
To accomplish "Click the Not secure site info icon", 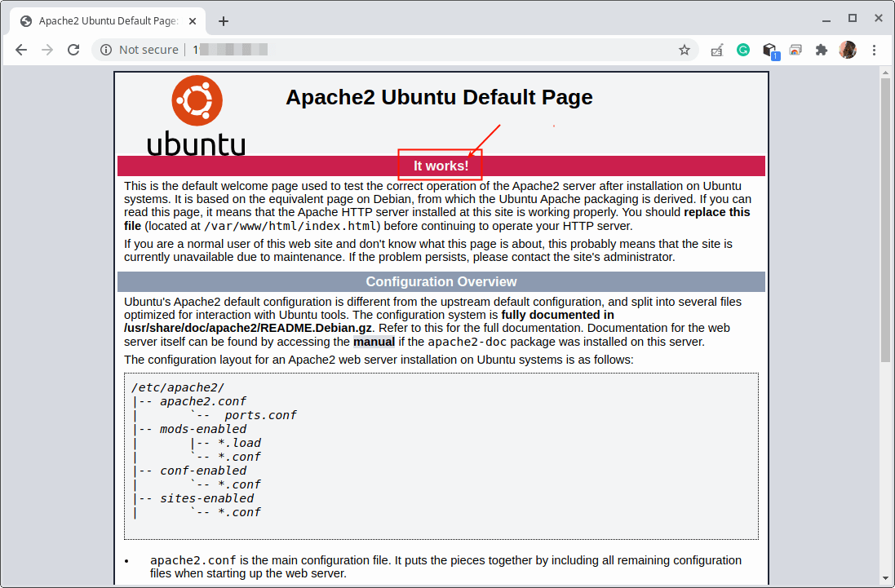I will pyautogui.click(x=106, y=50).
